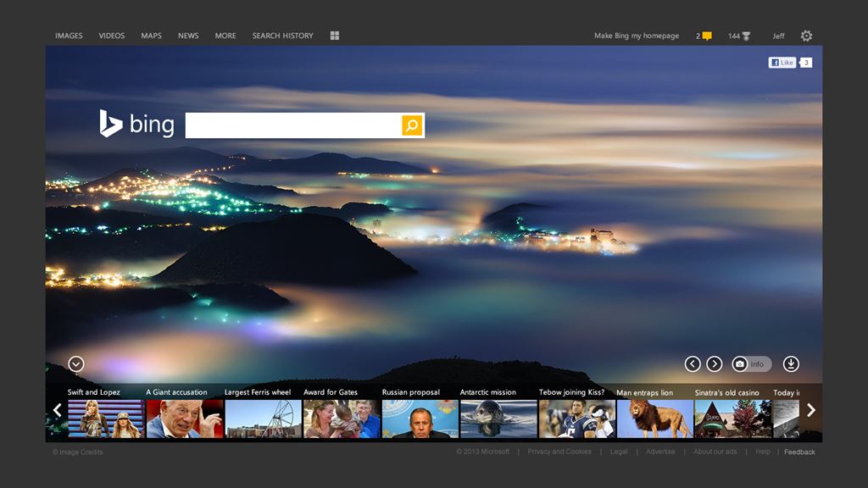Toggle the camera Info switch
868x488 pixels.
[x=751, y=363]
